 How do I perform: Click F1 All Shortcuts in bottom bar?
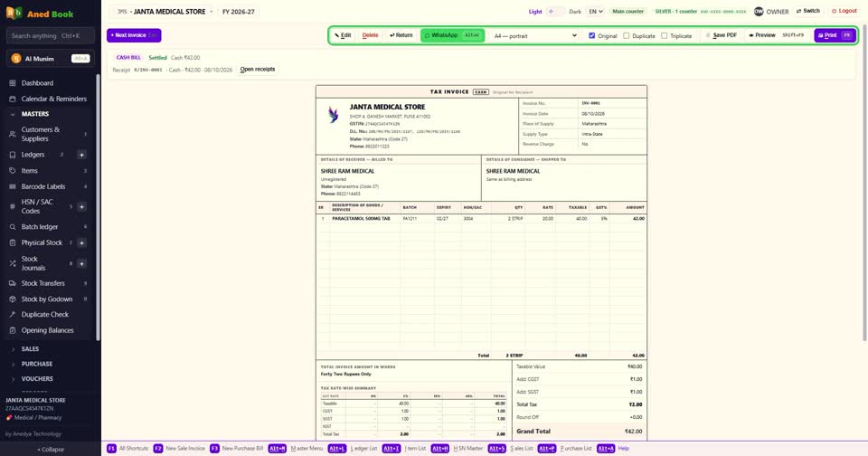127,448
